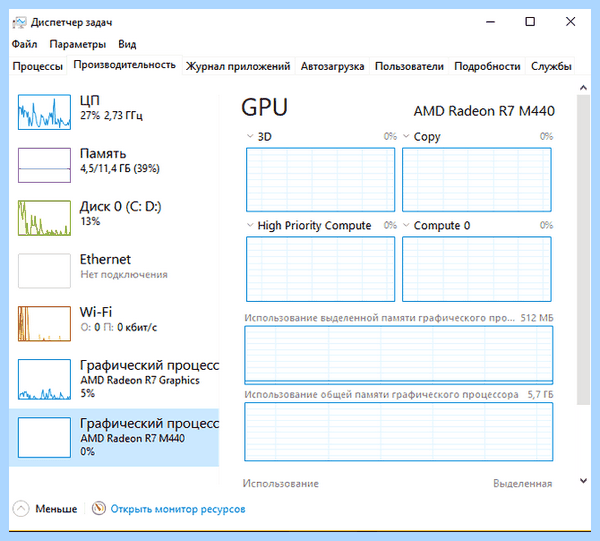Click the Wi-Fi label text
The width and height of the screenshot is (600, 541).
pos(96,312)
